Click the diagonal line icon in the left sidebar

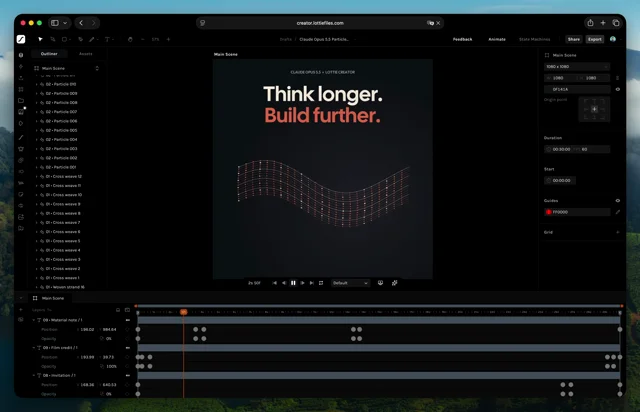click(21, 138)
